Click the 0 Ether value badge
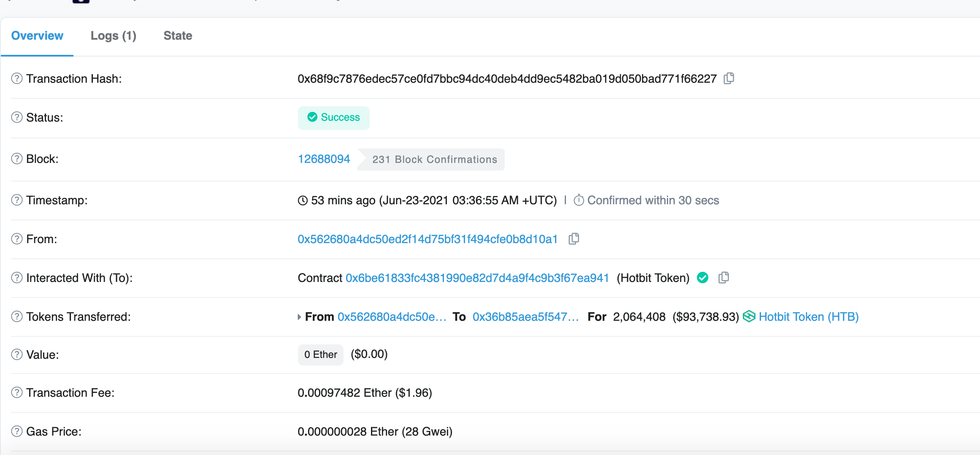This screenshot has width=980, height=455. (x=321, y=355)
